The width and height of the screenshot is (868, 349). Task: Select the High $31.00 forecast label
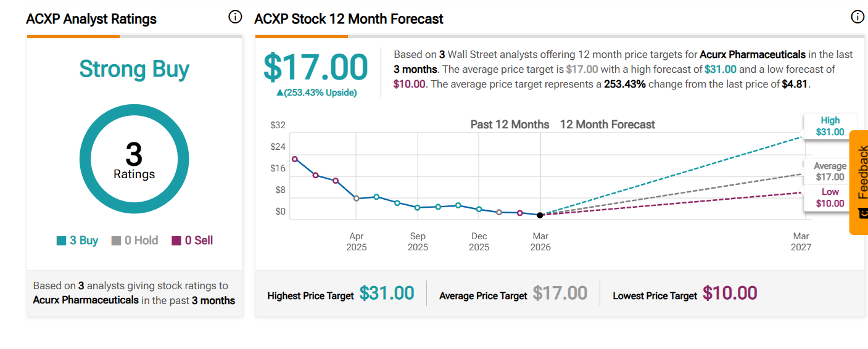(830, 126)
